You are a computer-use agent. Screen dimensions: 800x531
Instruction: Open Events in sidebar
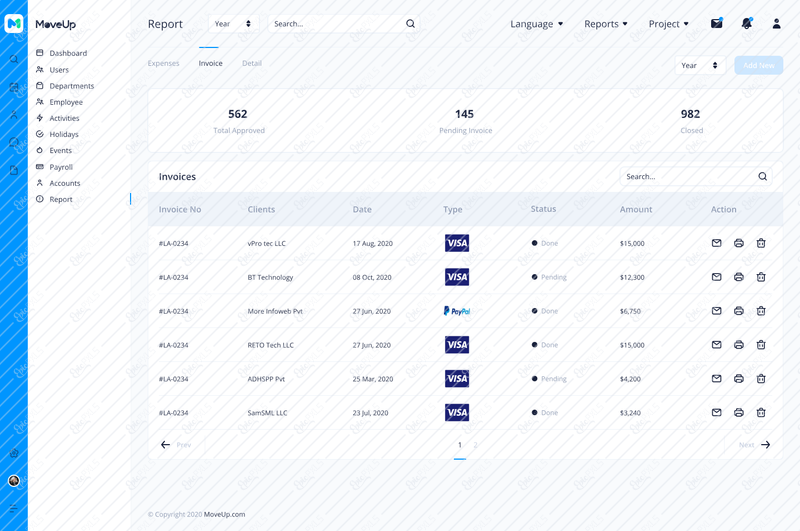[54, 150]
